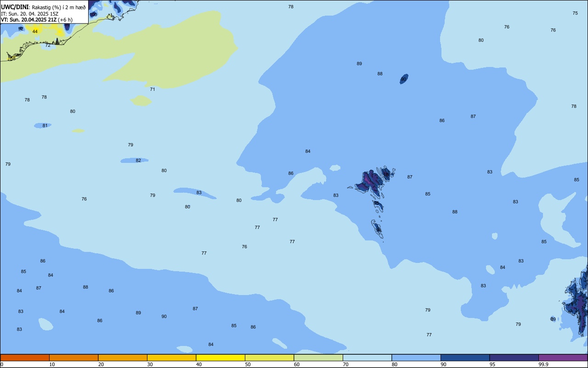Image resolution: width=588 pixels, height=368 pixels.
Task: Select the yellow-green 50–60 legend segment
Action: pos(269,357)
